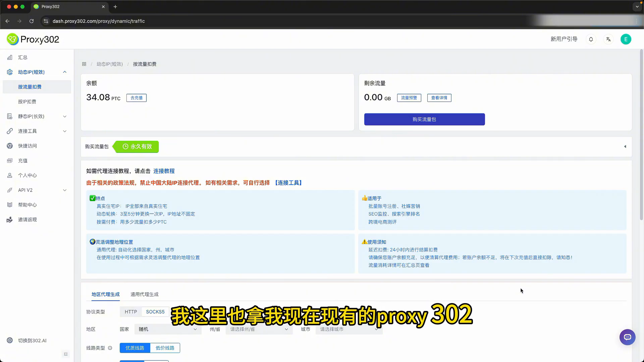Screen dimensions: 644x362
Task: Click the 去充值 button
Action: [136, 98]
